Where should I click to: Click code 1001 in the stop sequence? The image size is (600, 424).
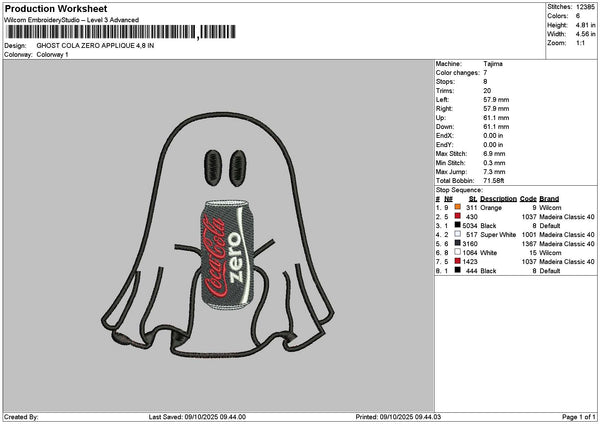click(x=529, y=235)
